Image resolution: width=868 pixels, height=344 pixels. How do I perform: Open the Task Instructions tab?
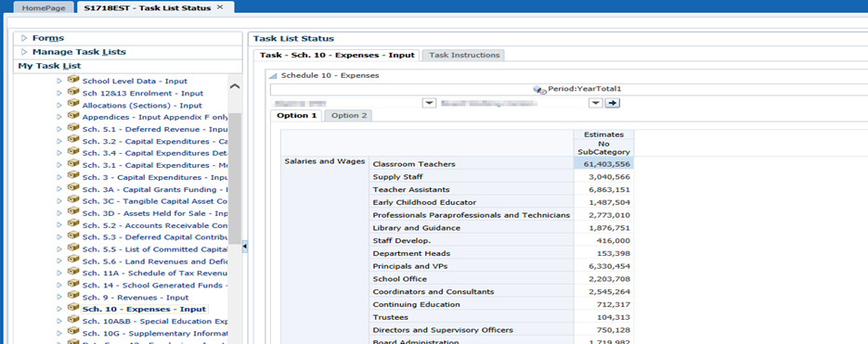click(x=464, y=55)
